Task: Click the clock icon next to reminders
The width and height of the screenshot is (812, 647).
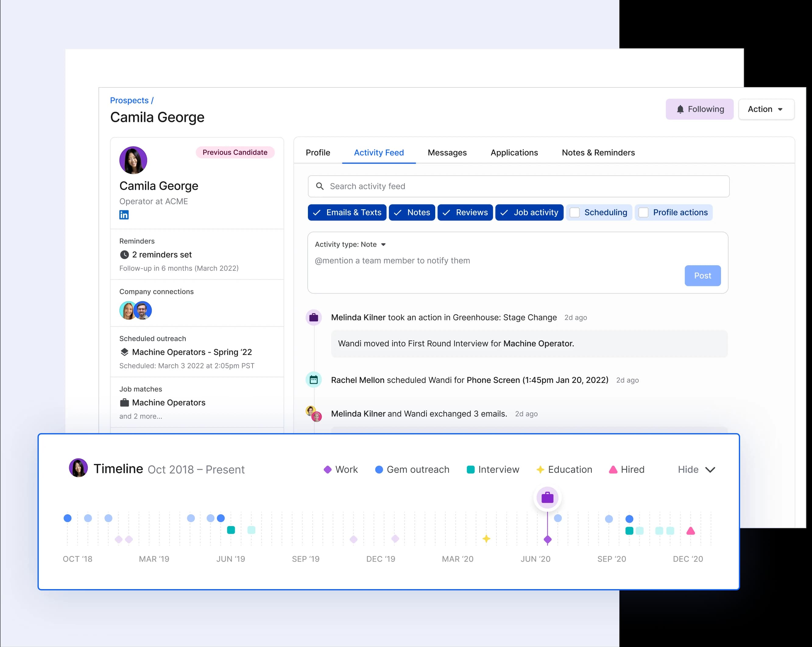Action: coord(124,255)
